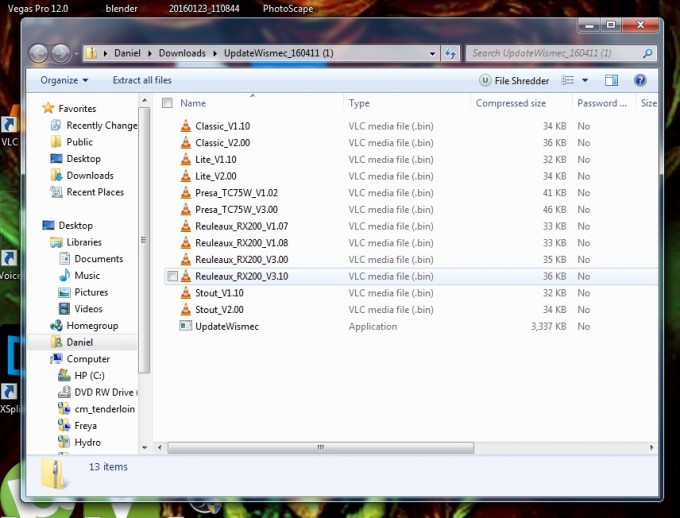The width and height of the screenshot is (680, 518).
Task: Select Libraries in the navigation tree
Action: click(84, 242)
